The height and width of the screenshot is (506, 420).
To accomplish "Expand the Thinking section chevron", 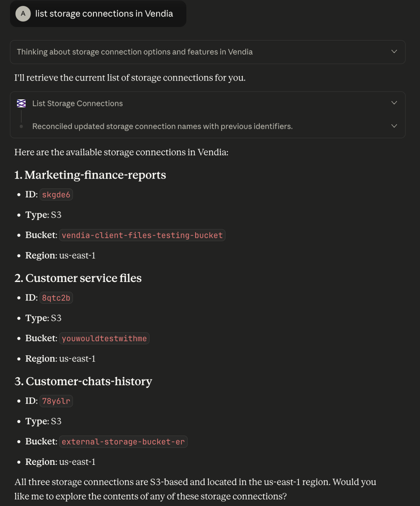I will (394, 52).
